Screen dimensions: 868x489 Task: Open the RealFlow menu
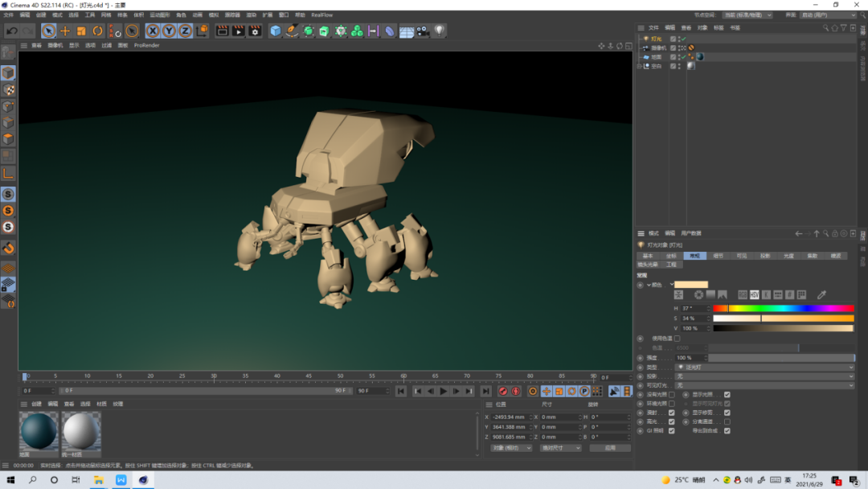point(321,15)
